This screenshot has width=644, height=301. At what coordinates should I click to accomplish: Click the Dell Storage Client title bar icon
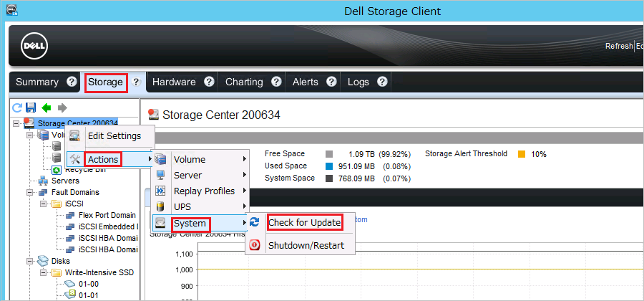(12, 9)
